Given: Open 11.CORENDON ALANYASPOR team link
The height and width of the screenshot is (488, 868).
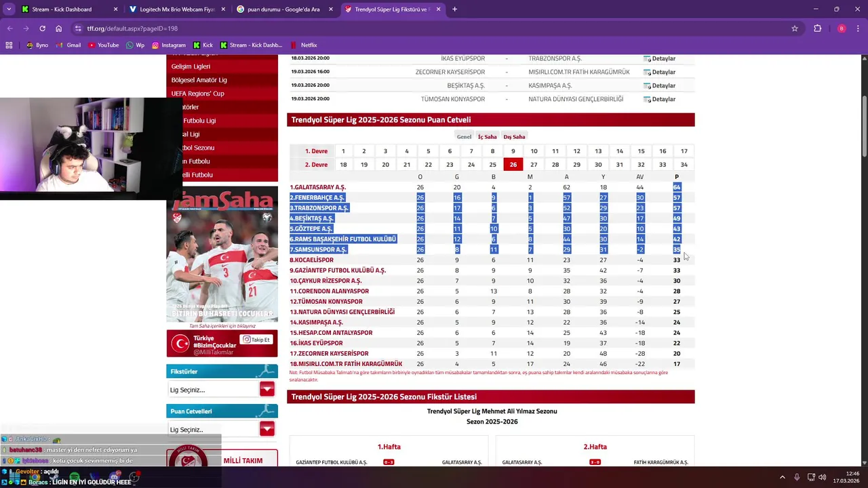Looking at the screenshot, I should pos(330,291).
